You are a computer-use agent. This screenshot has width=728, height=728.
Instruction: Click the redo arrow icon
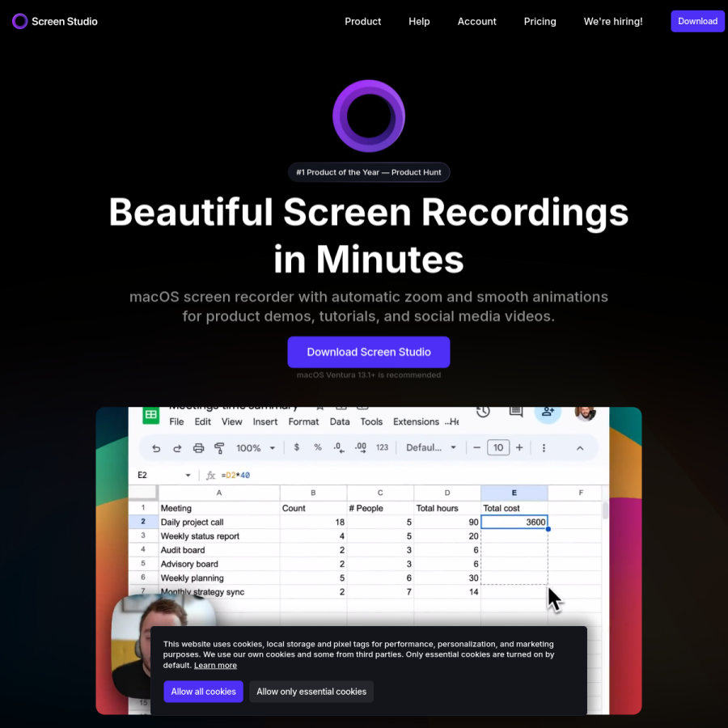(x=177, y=448)
